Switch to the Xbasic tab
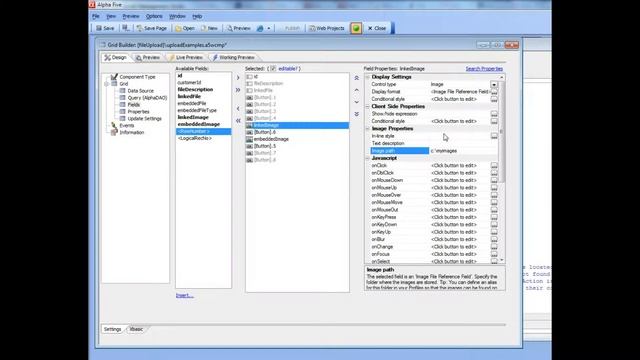Image resolution: width=640 pixels, height=360 pixels. [x=137, y=329]
